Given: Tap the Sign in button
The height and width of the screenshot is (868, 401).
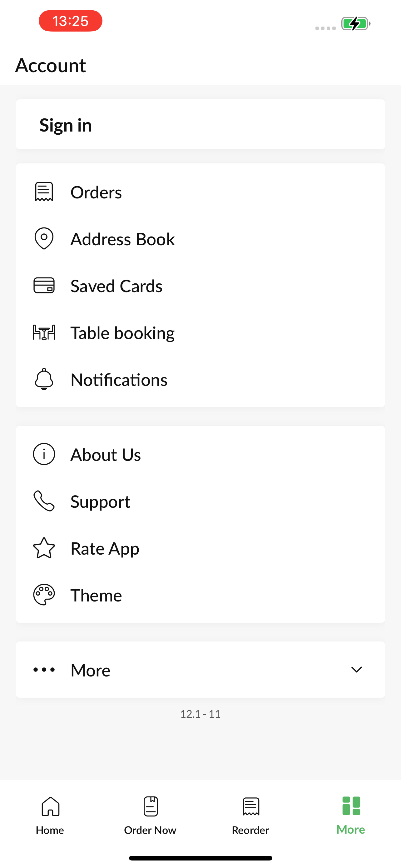Looking at the screenshot, I should 200,124.
